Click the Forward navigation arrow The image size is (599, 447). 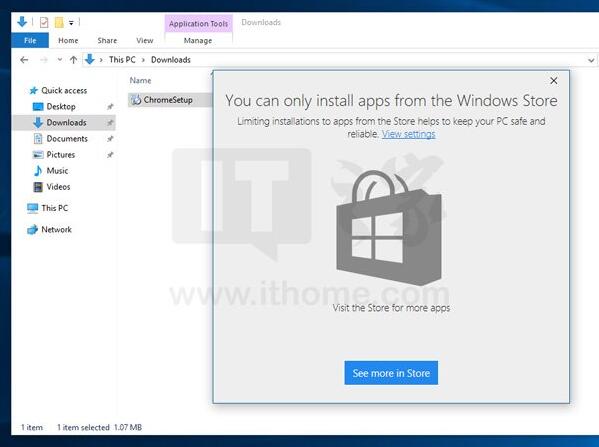point(44,60)
